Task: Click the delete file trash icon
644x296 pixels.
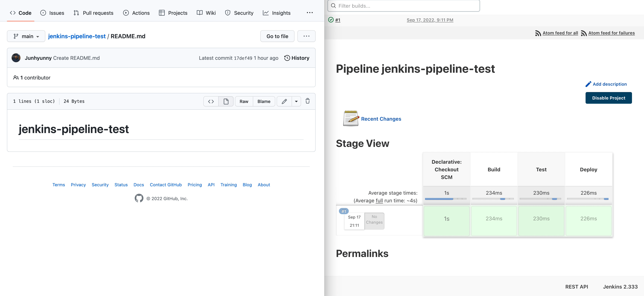Action: point(307,101)
